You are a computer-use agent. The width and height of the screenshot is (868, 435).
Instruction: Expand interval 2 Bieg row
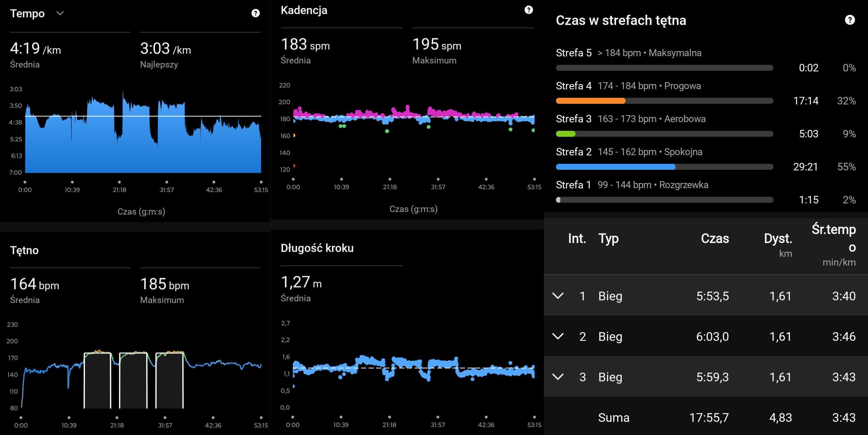pyautogui.click(x=558, y=336)
